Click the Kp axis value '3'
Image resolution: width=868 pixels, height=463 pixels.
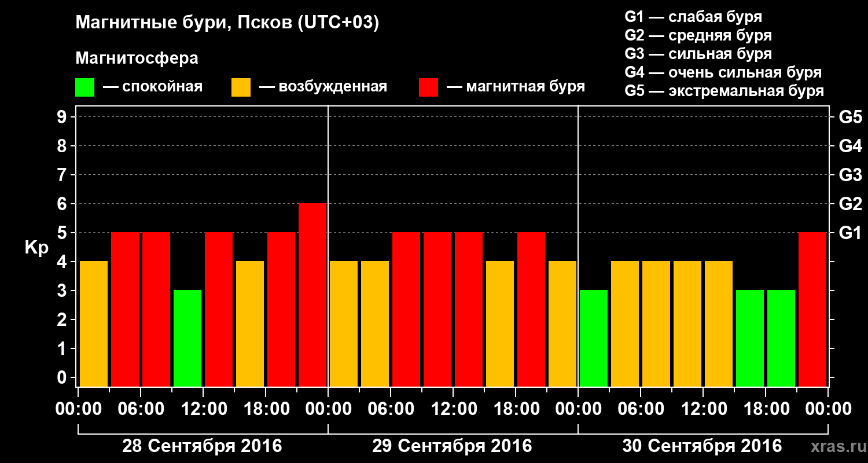coord(63,291)
